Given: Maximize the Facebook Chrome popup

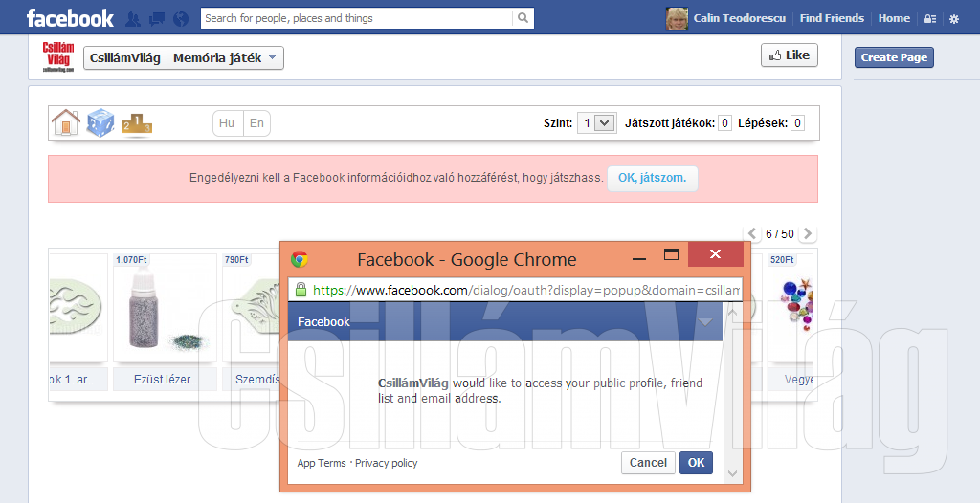Looking at the screenshot, I should [671, 255].
